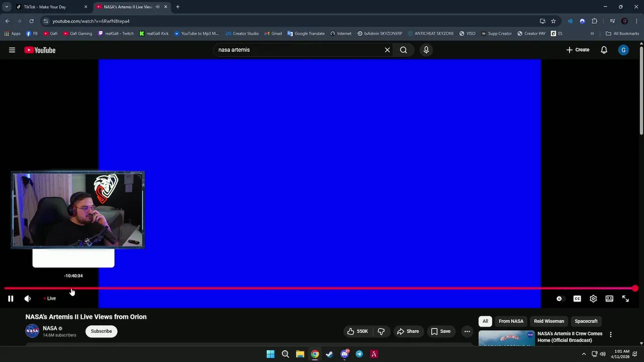The height and width of the screenshot is (362, 644).
Task: Open Telegram from taskbar
Action: [359, 354]
